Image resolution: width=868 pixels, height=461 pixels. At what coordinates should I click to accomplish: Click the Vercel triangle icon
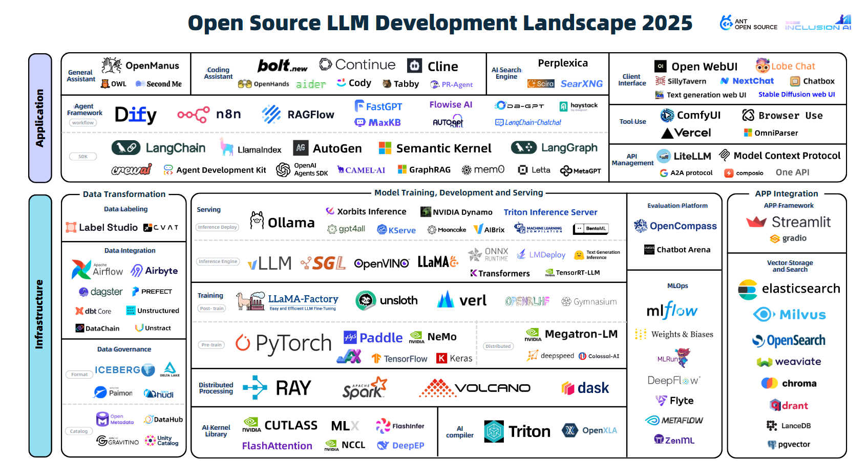point(667,134)
